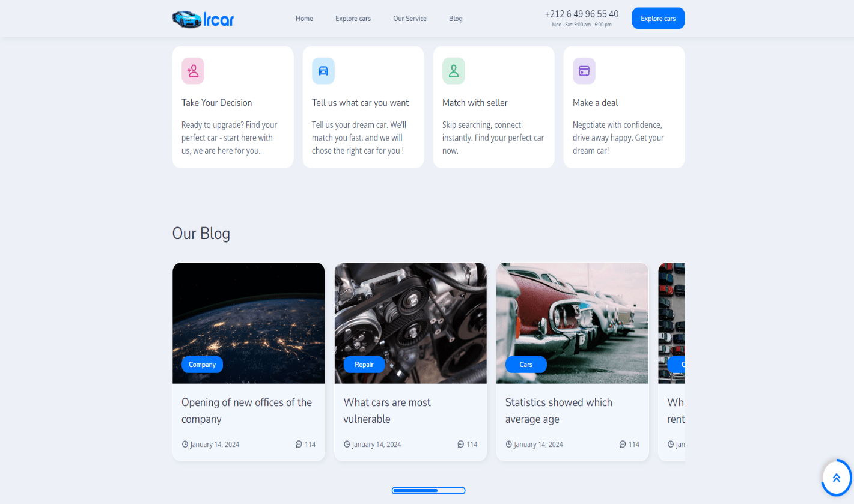Viewport: 854px width, 504px height.
Task: Click the phone number +212 6 49 96 55 40
Action: click(x=582, y=14)
